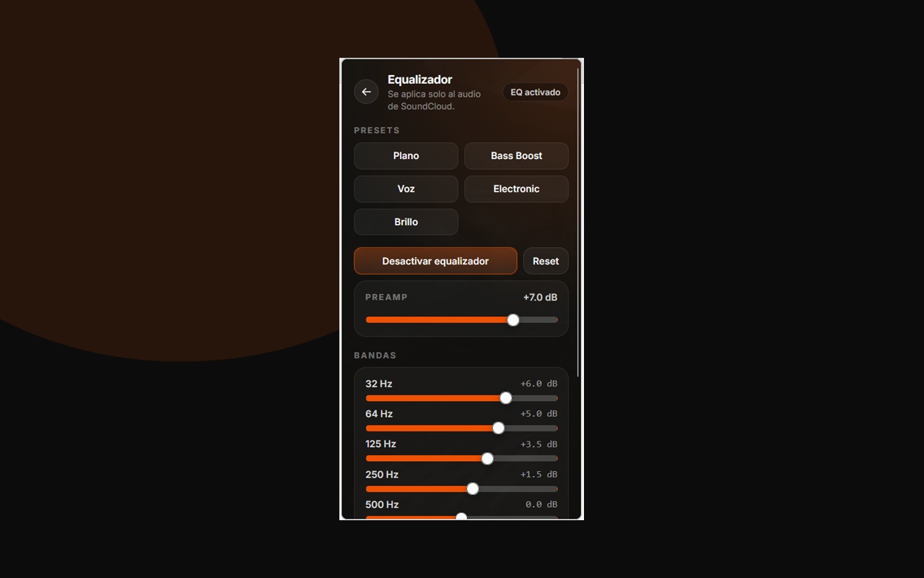Click the +6.0 dB value for 32 Hz
The height and width of the screenshot is (578, 924).
click(539, 384)
